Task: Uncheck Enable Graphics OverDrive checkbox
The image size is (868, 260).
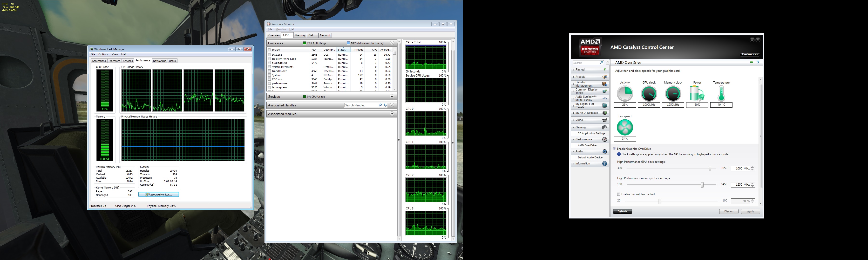Action: tap(615, 149)
